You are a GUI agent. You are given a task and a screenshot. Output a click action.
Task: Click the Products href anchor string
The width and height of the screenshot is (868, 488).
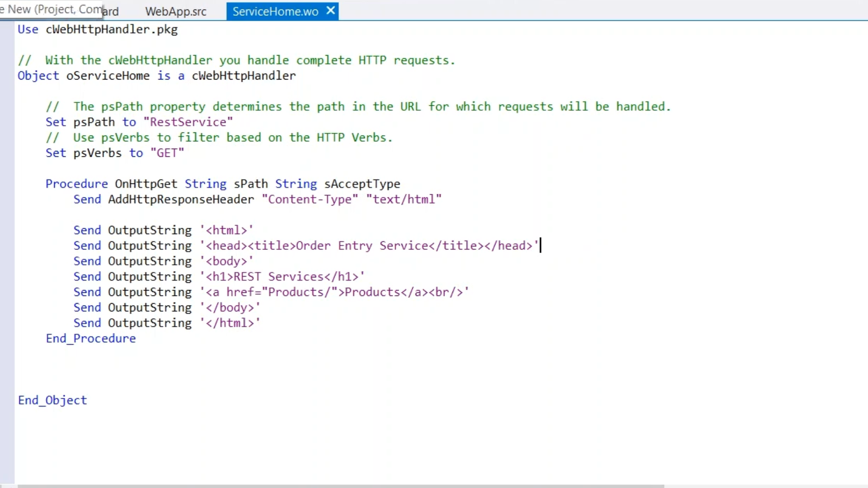[335, 292]
